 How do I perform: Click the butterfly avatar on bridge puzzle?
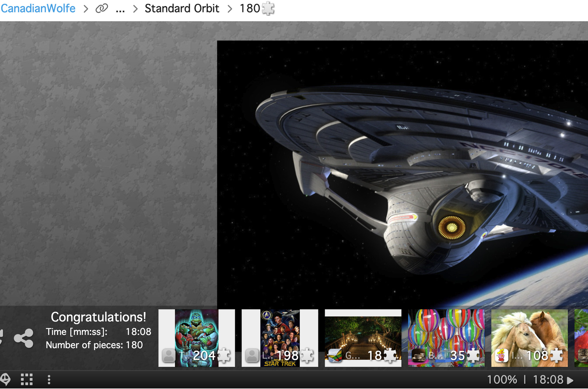[x=335, y=355]
